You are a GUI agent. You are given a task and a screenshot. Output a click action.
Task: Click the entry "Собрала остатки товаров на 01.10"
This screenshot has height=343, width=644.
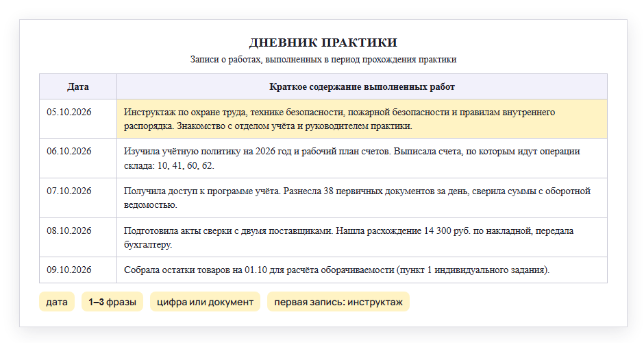coord(362,270)
